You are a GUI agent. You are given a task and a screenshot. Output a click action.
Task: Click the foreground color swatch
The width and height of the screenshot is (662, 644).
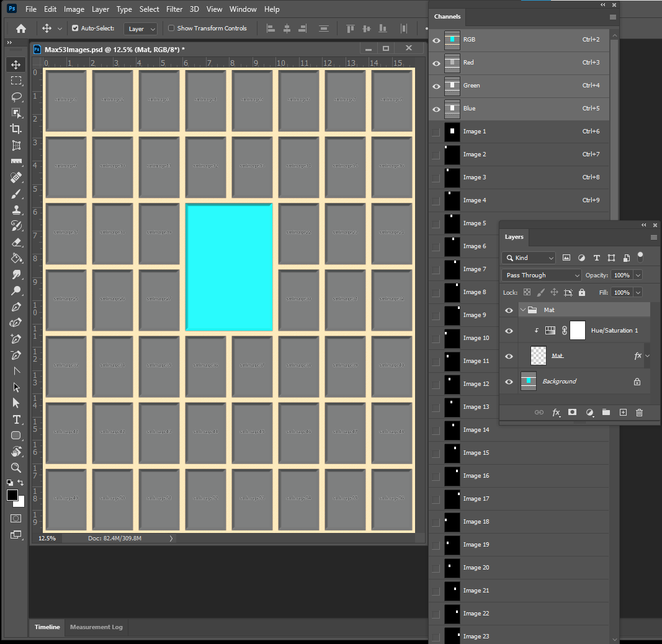[x=12, y=495]
